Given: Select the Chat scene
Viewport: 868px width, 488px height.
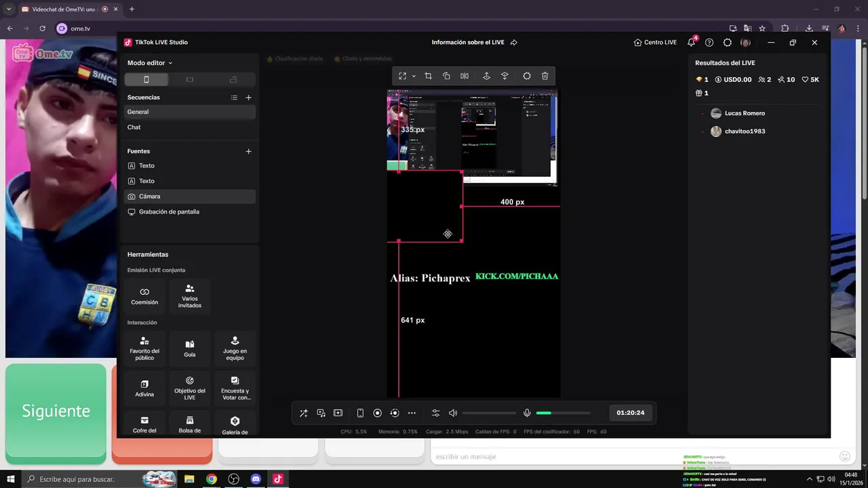Looking at the screenshot, I should point(190,127).
